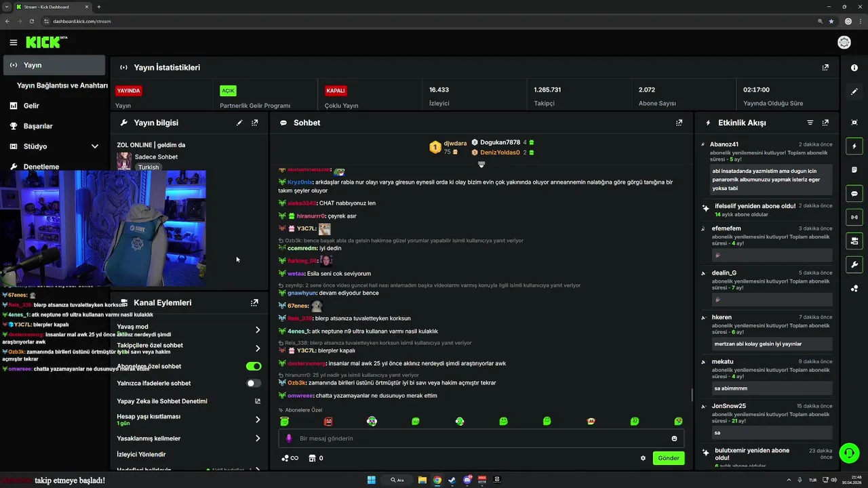Click the streamer category thumbnail image
The width and height of the screenshot is (868, 488).
pyautogui.click(x=124, y=161)
